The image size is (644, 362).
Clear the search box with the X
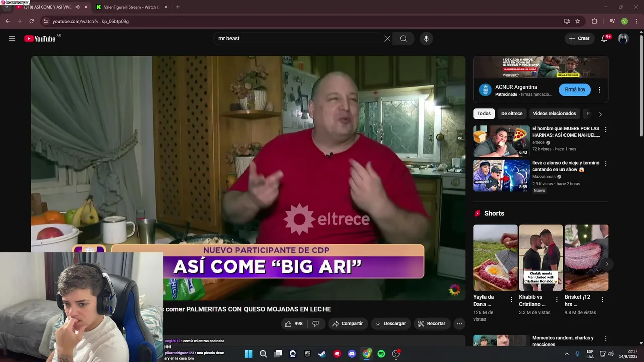387,39
